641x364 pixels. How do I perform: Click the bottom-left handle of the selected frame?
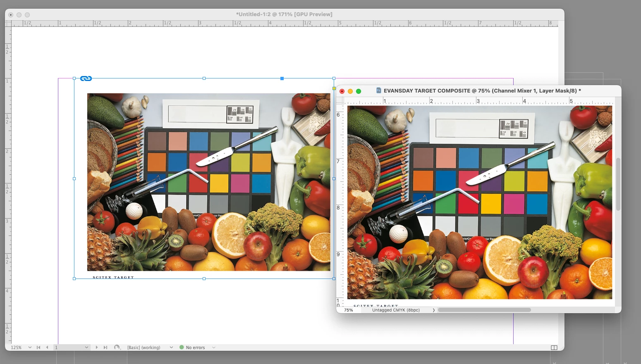(x=74, y=278)
